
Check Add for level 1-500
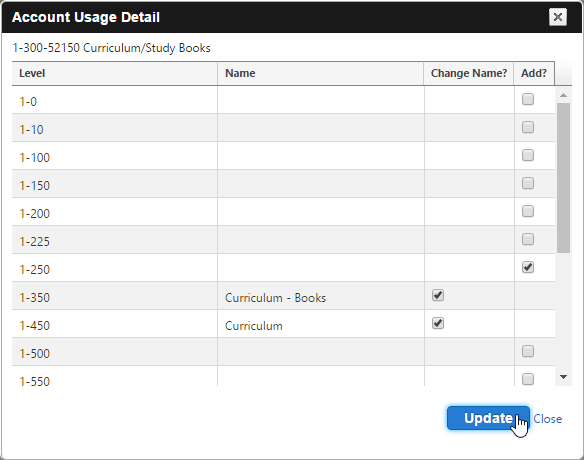(528, 351)
